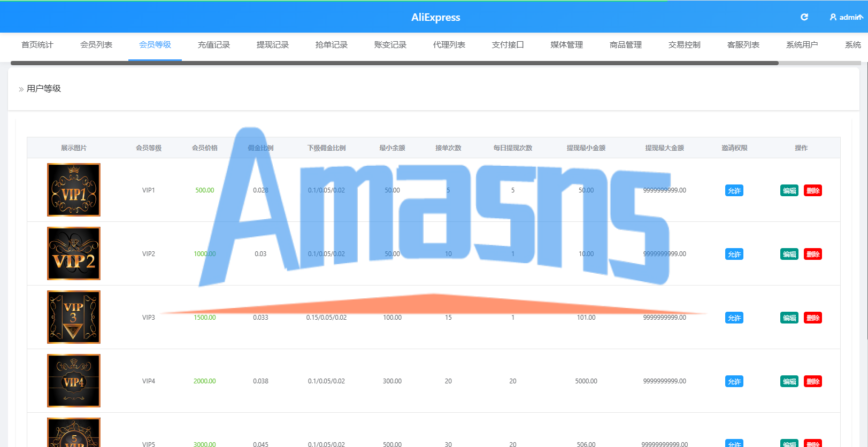Open 系统用户 tab
The image size is (868, 447).
point(802,45)
